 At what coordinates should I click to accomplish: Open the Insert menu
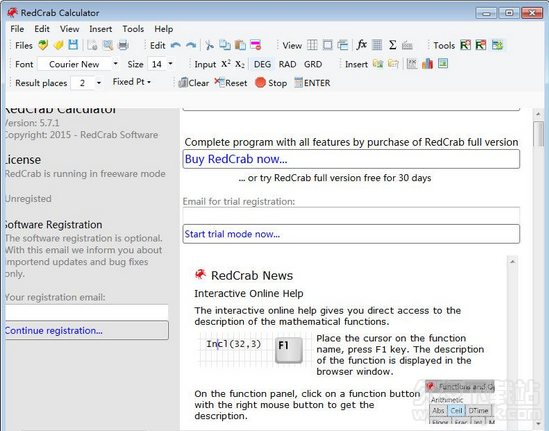(100, 29)
